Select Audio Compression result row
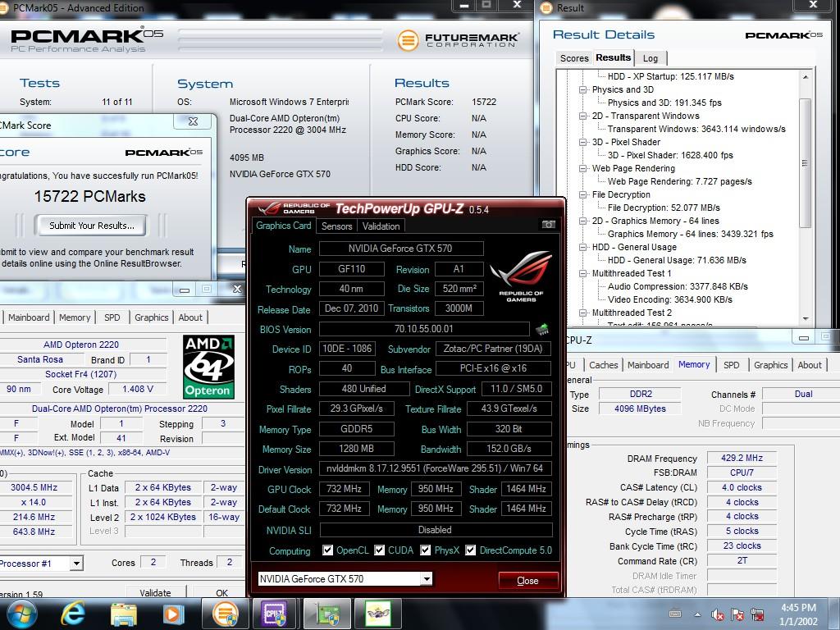This screenshot has width=840, height=630. [678, 286]
